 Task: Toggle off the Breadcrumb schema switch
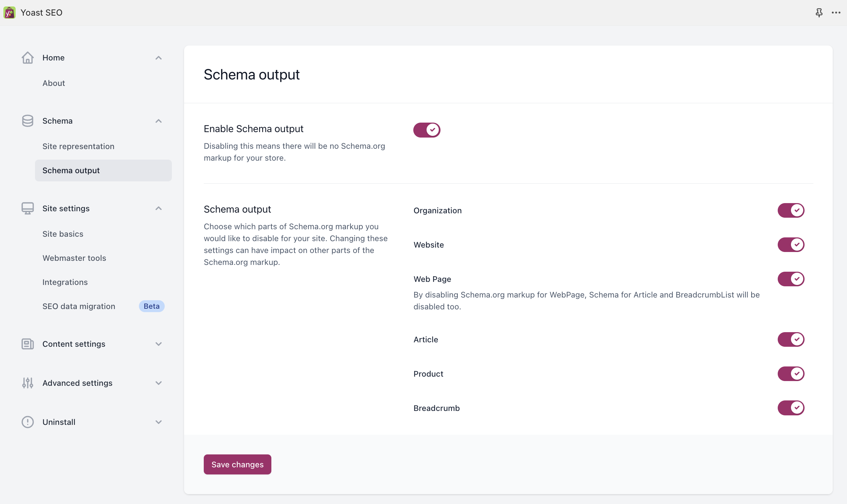coord(791,408)
